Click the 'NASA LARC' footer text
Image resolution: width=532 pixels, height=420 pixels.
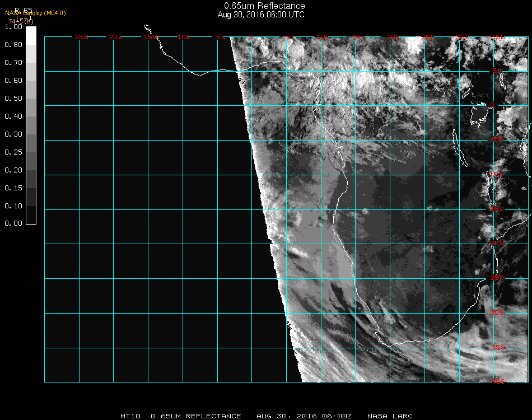click(x=390, y=416)
